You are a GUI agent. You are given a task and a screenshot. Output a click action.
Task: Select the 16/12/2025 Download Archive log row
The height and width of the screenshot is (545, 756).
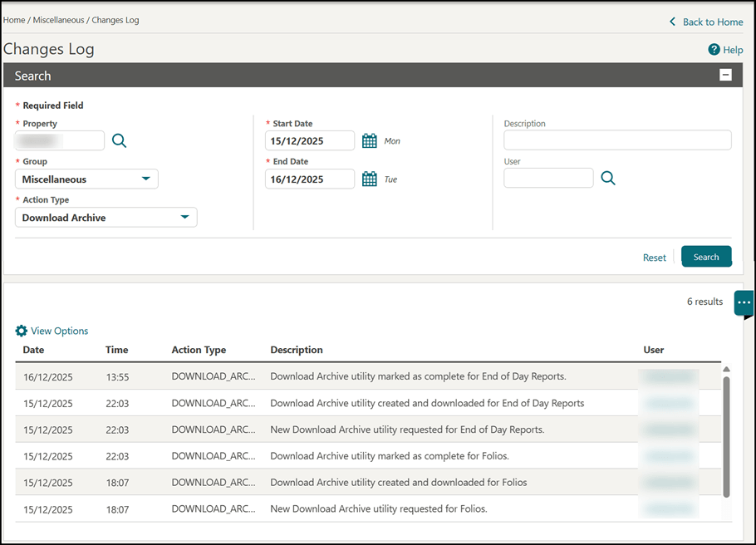point(332,376)
